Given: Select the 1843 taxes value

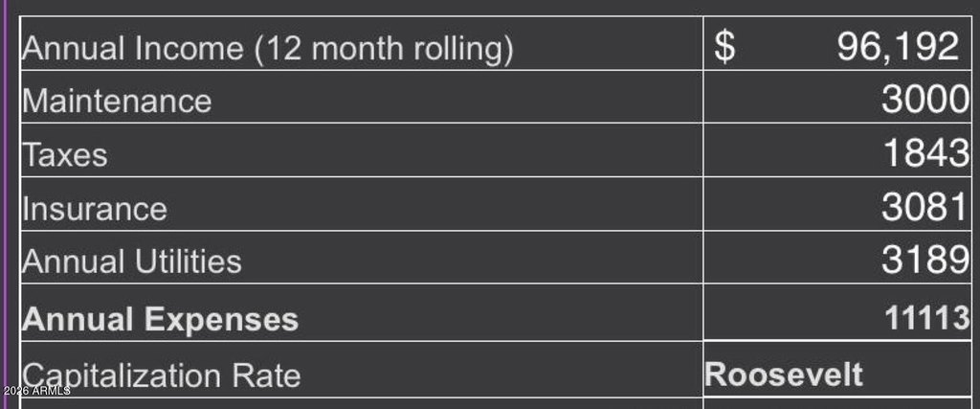Looking at the screenshot, I should pos(926,152).
